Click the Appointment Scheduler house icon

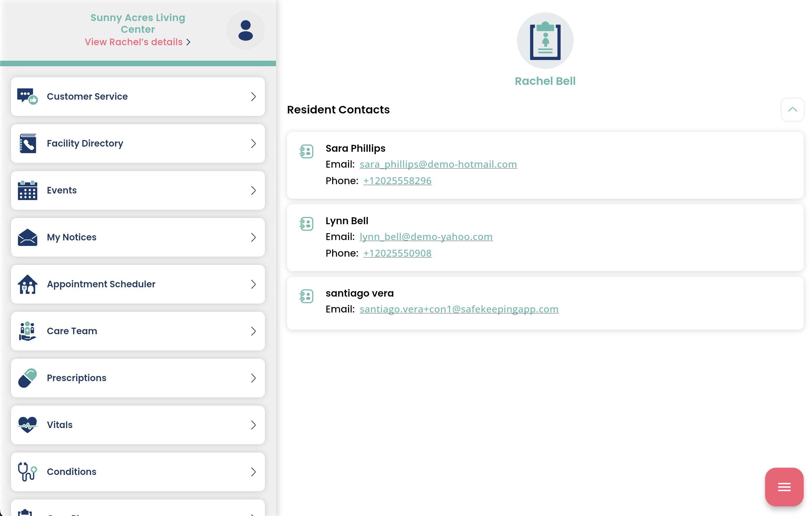28,284
